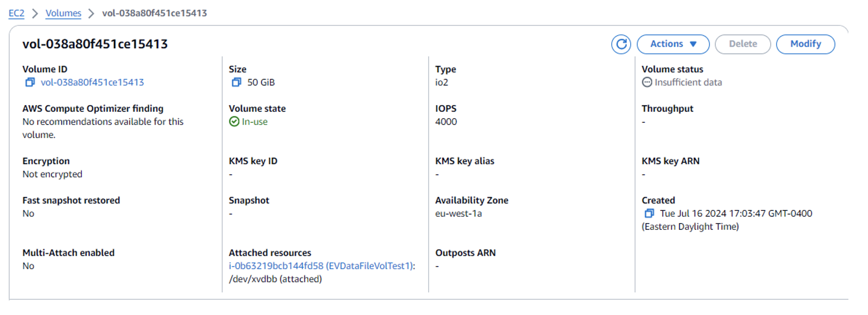Navigate to EC2 via the breadcrumb
Viewport: 868px width, 315px height.
(x=16, y=13)
